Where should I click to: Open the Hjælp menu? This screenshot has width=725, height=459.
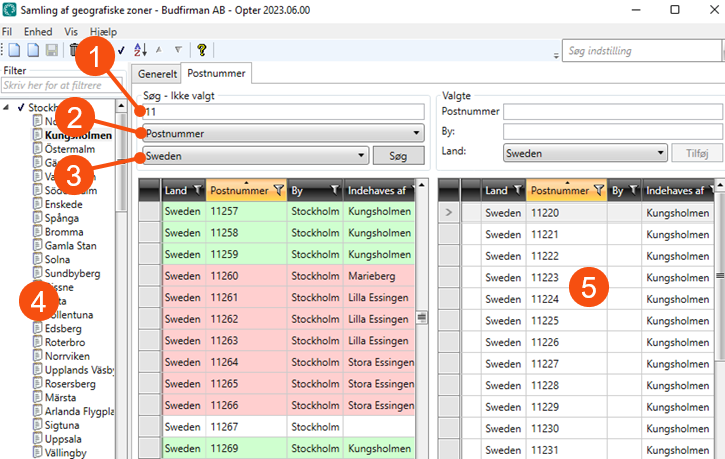[104, 31]
